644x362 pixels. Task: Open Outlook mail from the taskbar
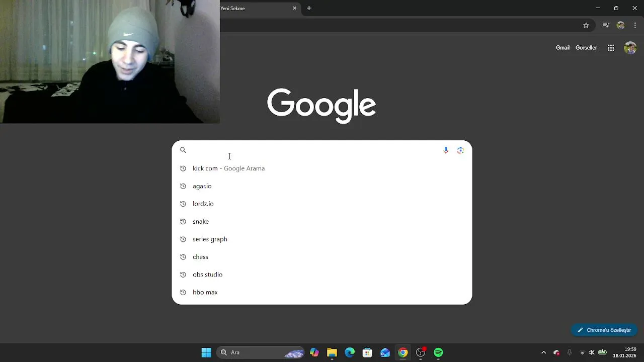pos(385,352)
